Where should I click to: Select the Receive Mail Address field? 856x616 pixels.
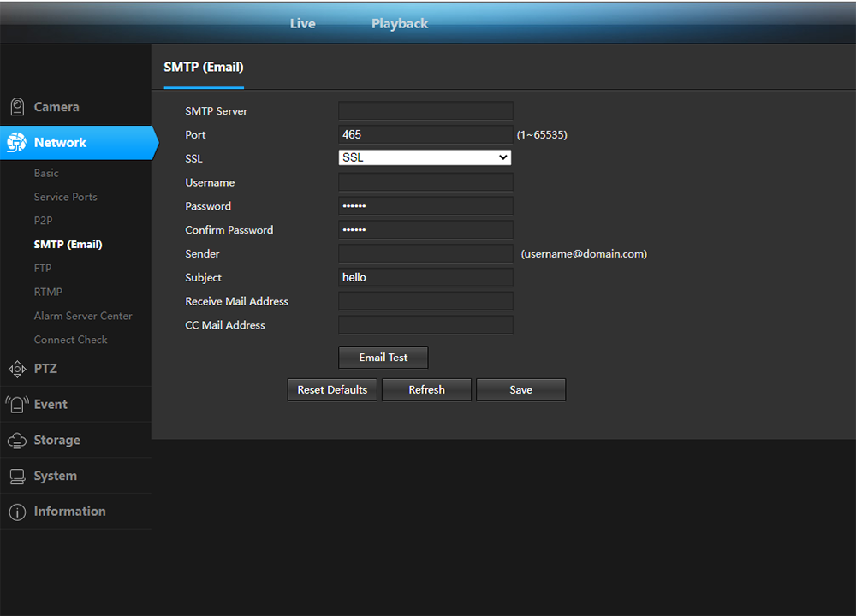point(425,301)
